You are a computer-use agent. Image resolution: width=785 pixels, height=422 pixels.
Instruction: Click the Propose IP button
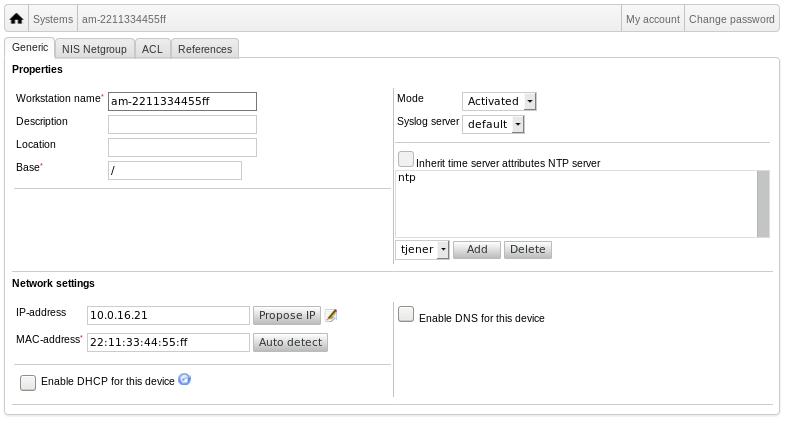coord(286,316)
